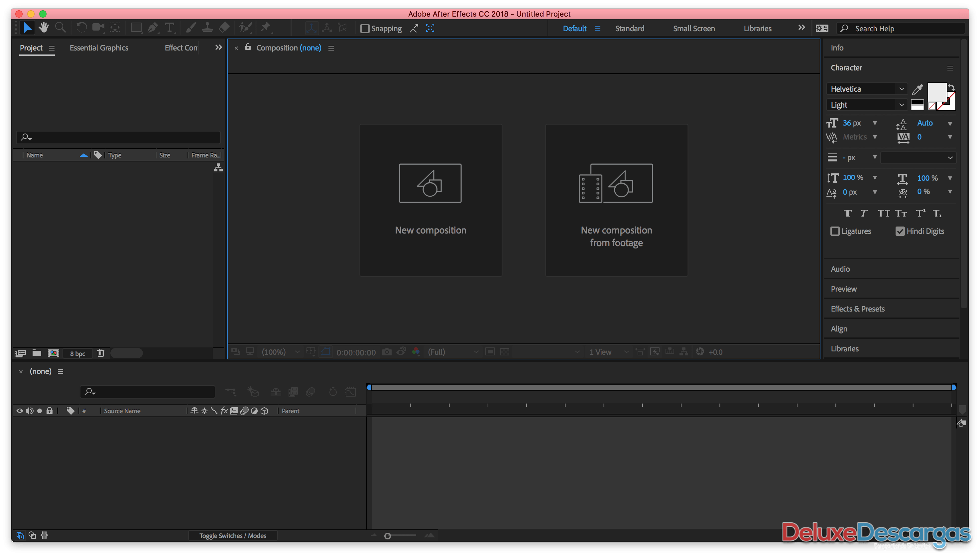Toggle the Composition viewer lock
Viewport: 980px width, 556px height.
pos(248,47)
